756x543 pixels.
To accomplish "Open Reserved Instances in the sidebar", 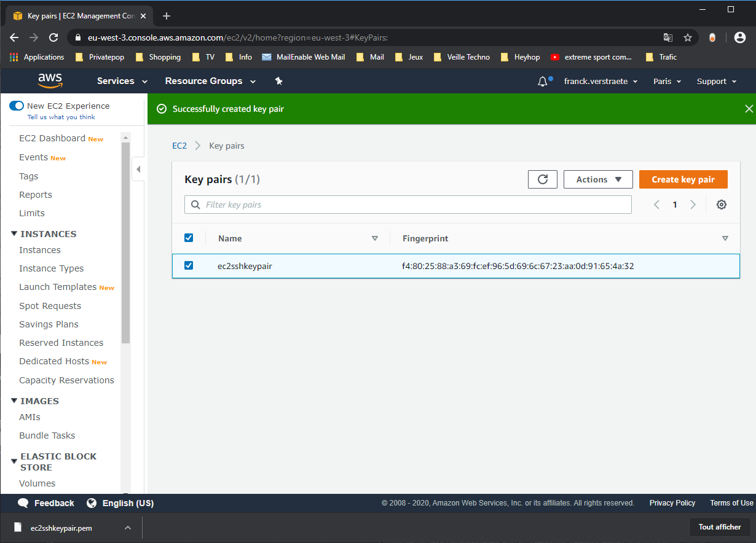I will 61,343.
